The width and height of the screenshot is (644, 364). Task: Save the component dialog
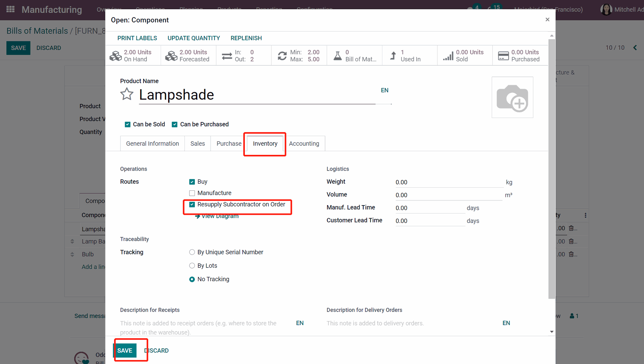coord(125,350)
